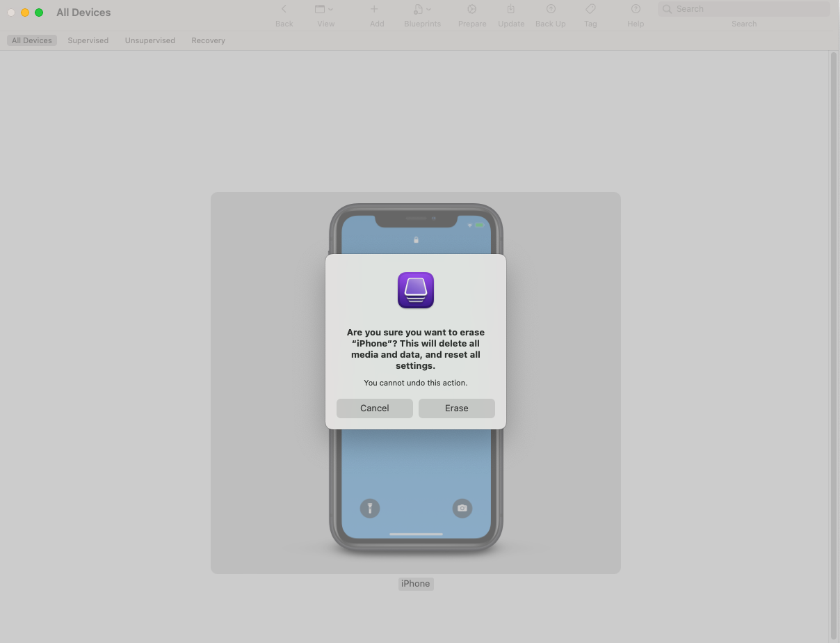The image size is (840, 643).
Task: Click the green zoom window button
Action: [x=39, y=13]
